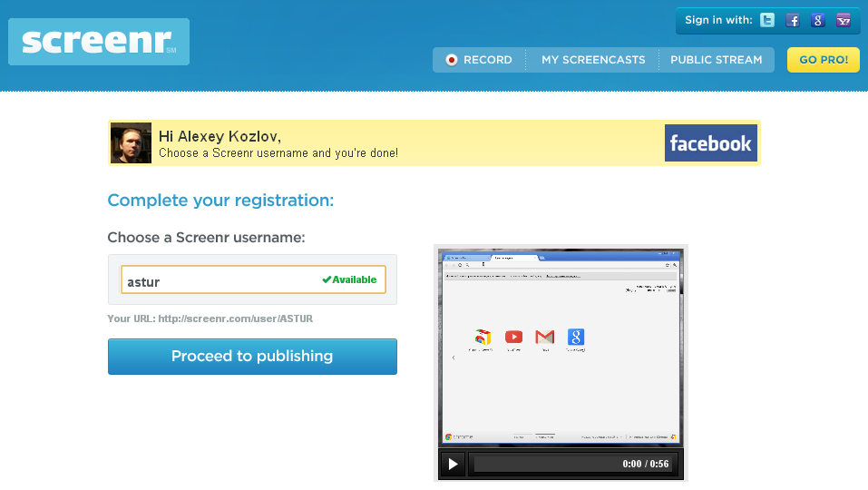Image resolution: width=868 pixels, height=490 pixels.
Task: Click the 'Choose a Screenr username:' label
Action: [x=206, y=238]
